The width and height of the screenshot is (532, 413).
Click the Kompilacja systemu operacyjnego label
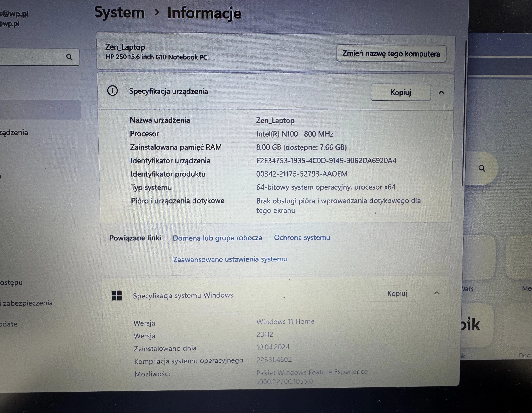tap(188, 361)
